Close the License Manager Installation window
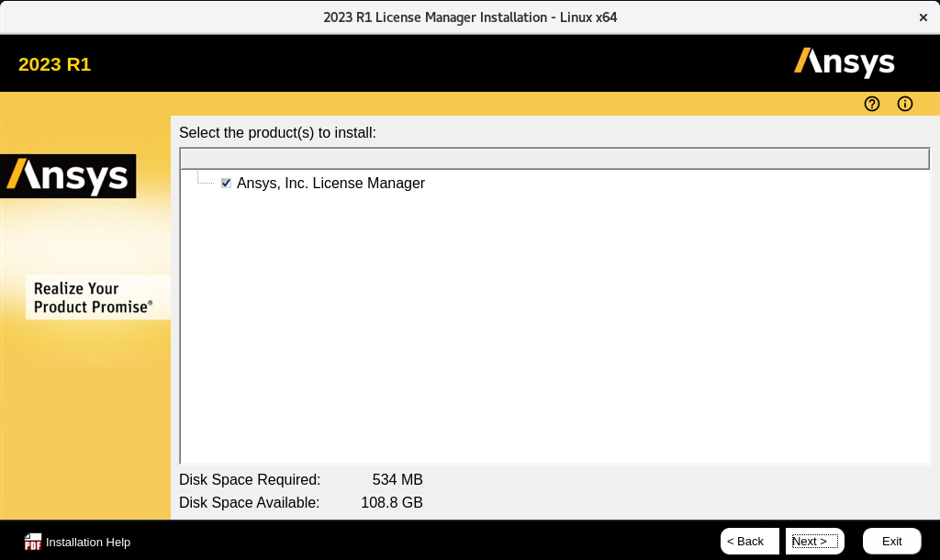The image size is (940, 560). pyautogui.click(x=923, y=17)
